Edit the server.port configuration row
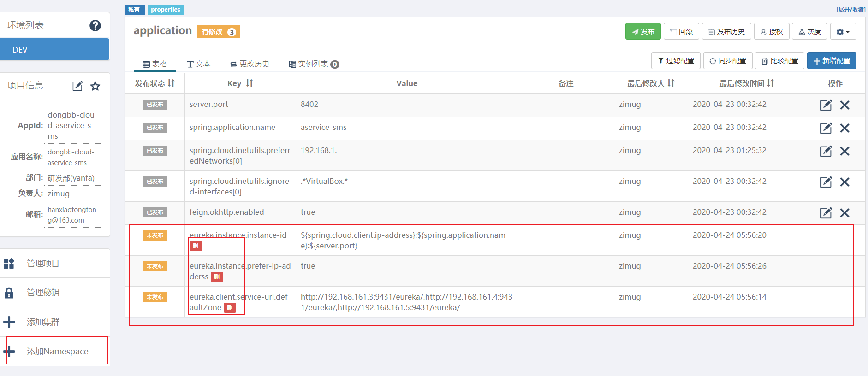868x376 pixels. (x=826, y=105)
